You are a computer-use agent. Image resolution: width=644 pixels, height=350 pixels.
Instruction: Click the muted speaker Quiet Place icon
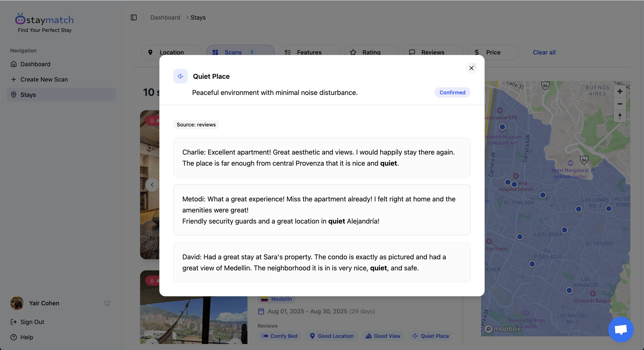[181, 76]
